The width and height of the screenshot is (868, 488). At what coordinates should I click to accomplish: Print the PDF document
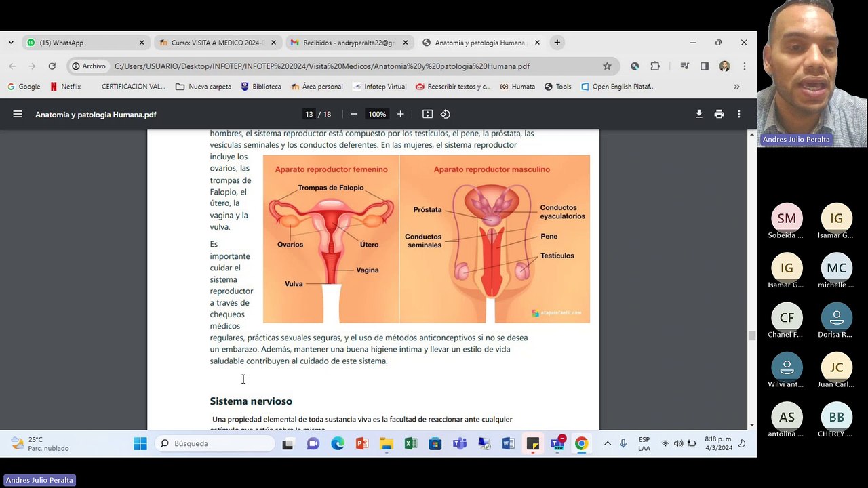coord(719,114)
